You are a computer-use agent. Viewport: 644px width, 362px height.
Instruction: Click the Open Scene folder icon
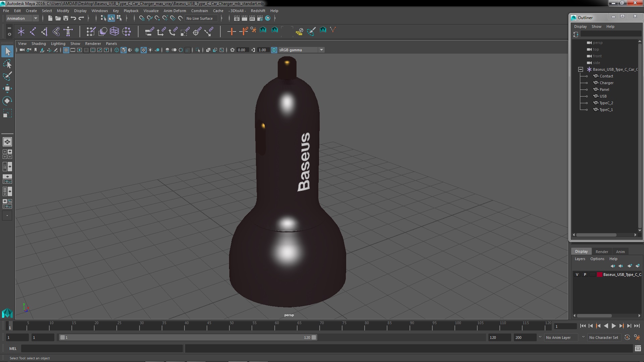[x=58, y=18]
